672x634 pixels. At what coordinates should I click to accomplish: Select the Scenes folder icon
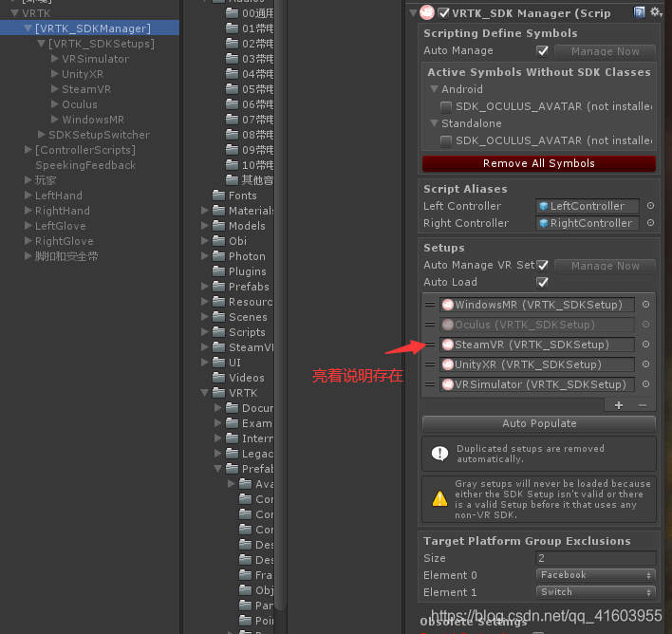coord(218,317)
